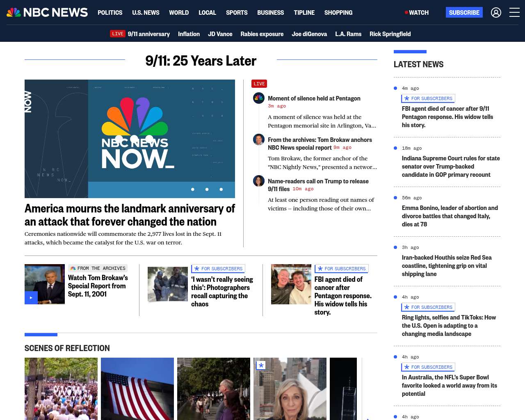Click the Subscribe button
The image size is (525, 420).
(x=464, y=12)
